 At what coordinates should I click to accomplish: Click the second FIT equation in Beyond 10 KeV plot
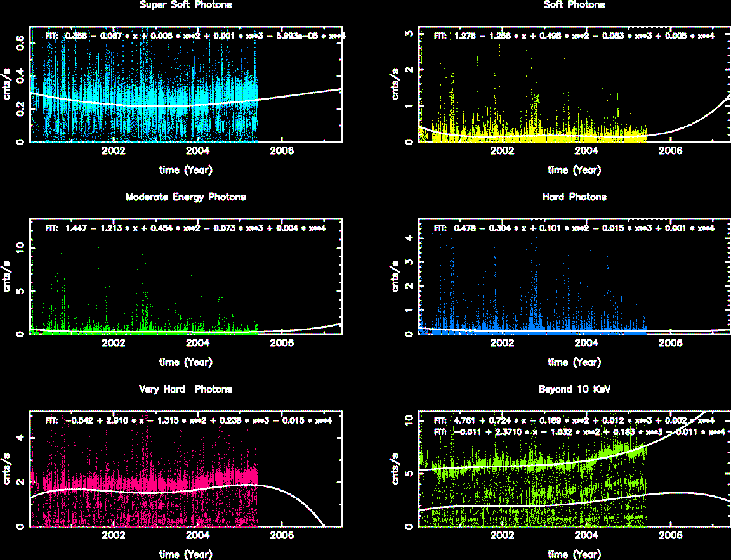click(x=579, y=432)
